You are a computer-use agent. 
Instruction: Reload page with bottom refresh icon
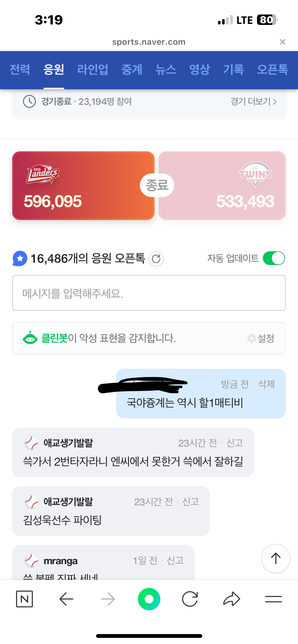point(190,599)
